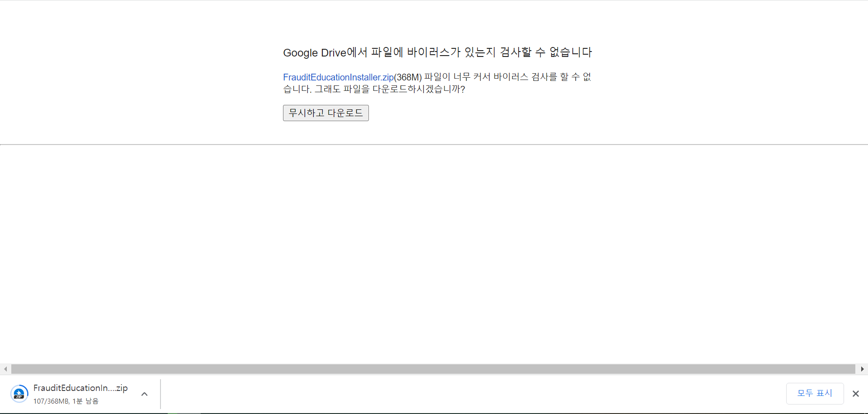The height and width of the screenshot is (414, 868).
Task: Click the horizontal scrollbar left arrow
Action: (x=5, y=369)
